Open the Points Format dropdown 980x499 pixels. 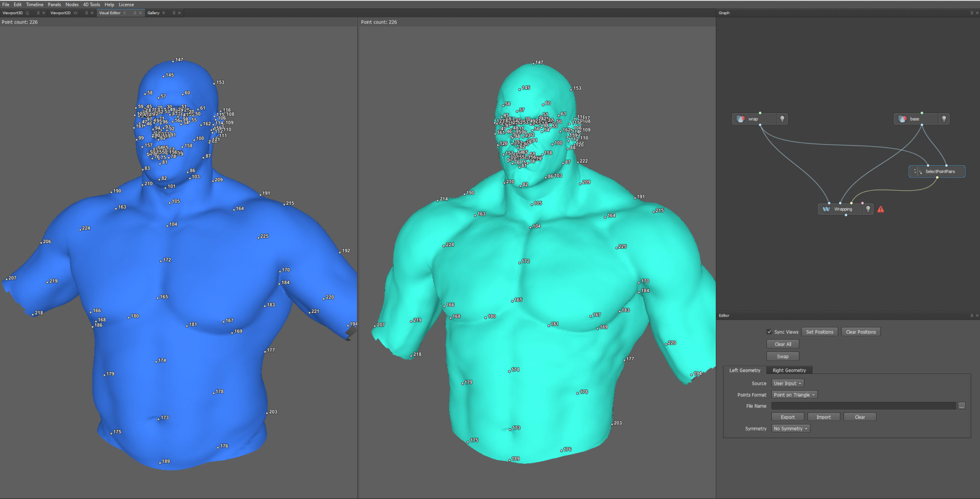[794, 395]
